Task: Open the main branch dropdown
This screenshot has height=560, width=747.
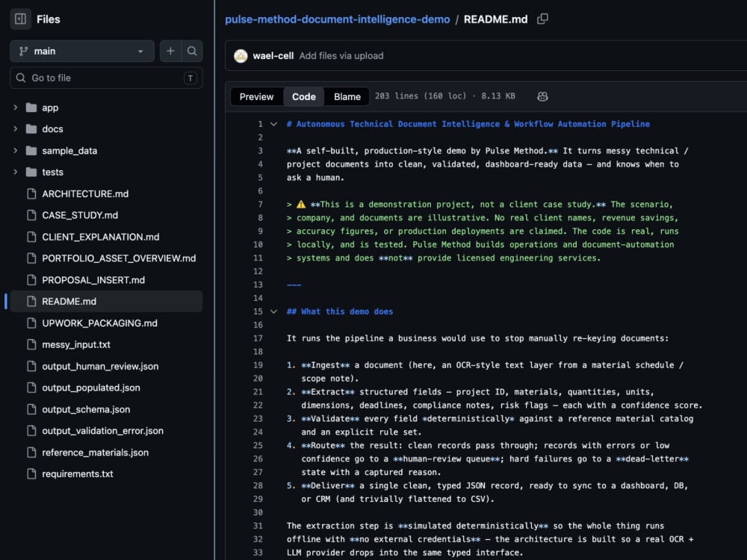Action: [82, 51]
